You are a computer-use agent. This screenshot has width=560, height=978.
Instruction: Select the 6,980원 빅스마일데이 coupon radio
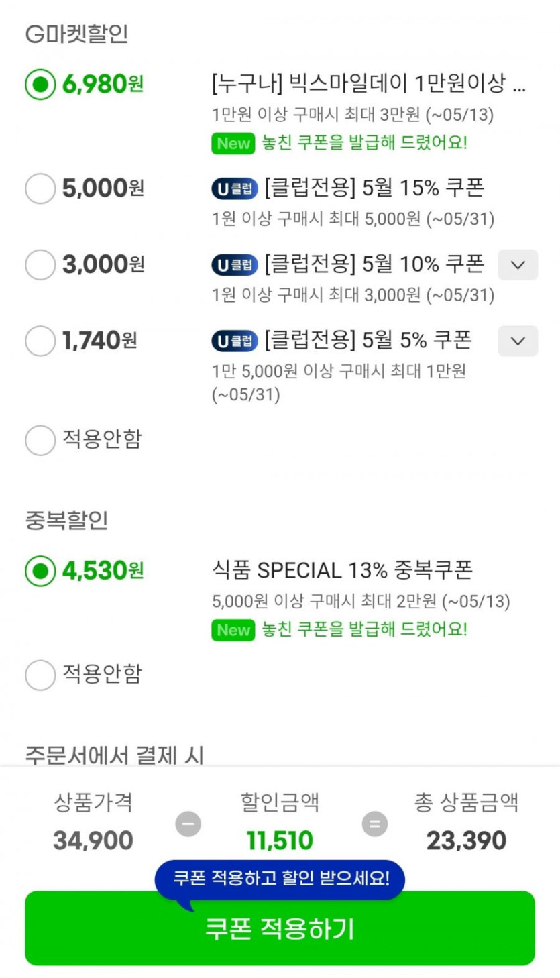pyautogui.click(x=40, y=85)
